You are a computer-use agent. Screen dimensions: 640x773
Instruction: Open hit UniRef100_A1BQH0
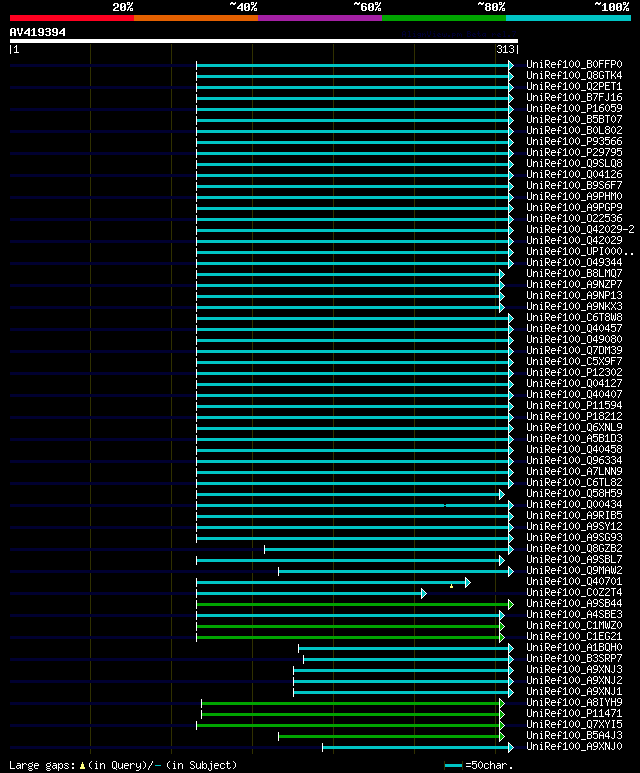coord(574,647)
